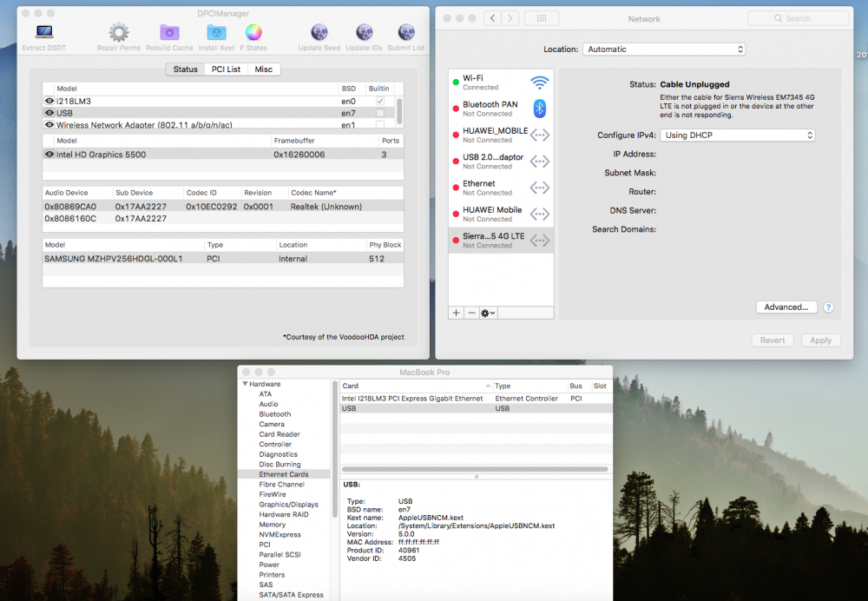Select the 0x8086160C audio device row
The height and width of the screenshot is (601, 868).
click(223, 218)
